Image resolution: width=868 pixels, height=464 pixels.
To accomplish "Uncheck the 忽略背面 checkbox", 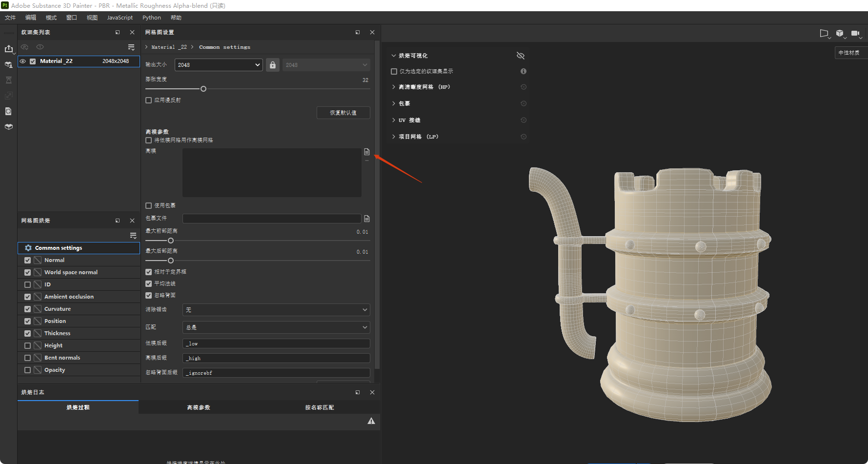I will [149, 295].
